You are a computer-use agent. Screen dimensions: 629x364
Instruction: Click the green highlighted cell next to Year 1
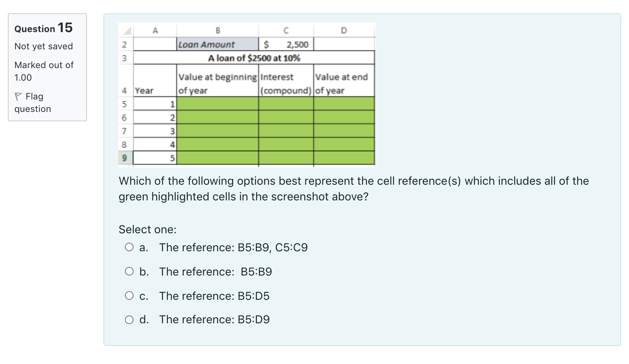pos(218,103)
